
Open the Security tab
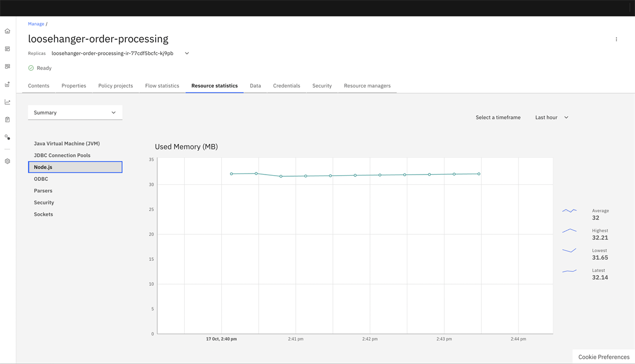coord(322,85)
